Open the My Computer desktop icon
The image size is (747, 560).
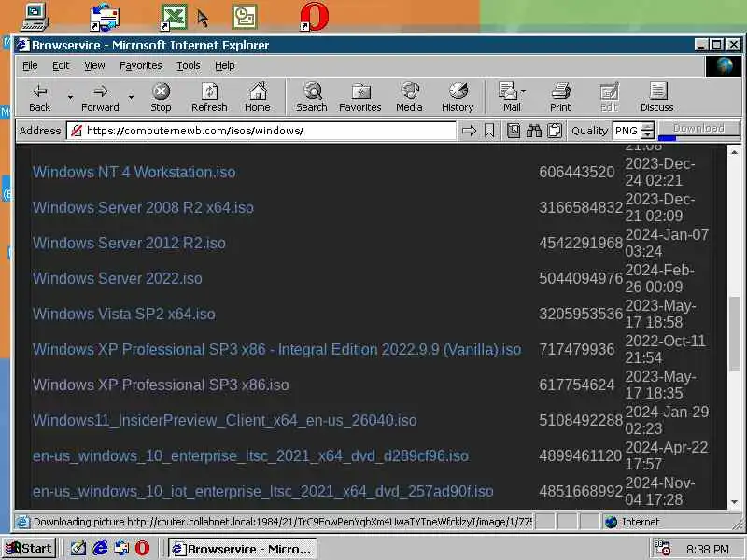point(35,17)
